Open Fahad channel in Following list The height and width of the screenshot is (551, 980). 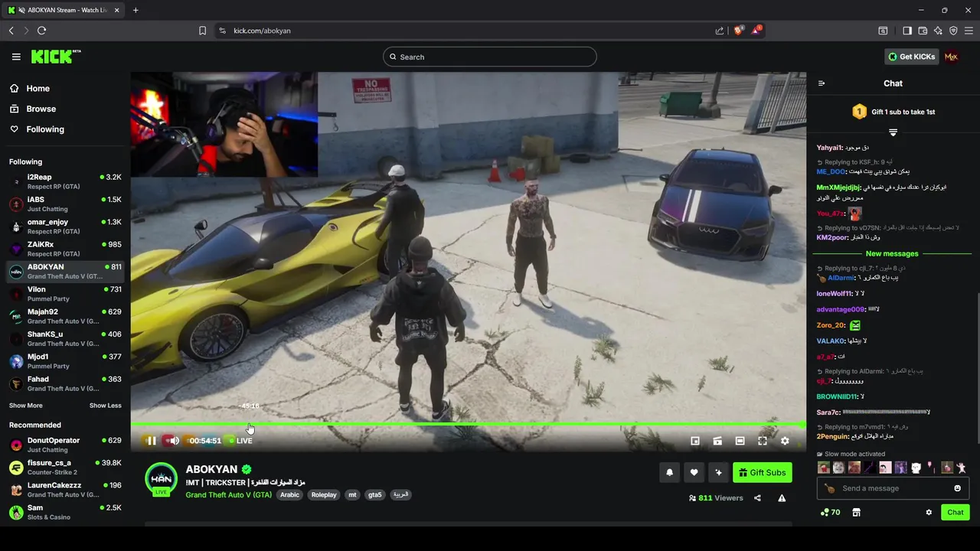(x=65, y=383)
